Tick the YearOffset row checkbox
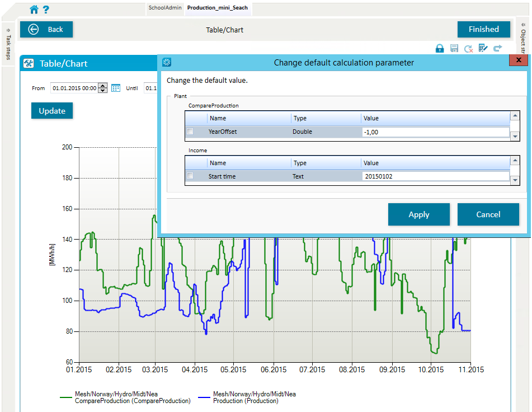Viewport: 532px width, 412px height. coord(190,132)
